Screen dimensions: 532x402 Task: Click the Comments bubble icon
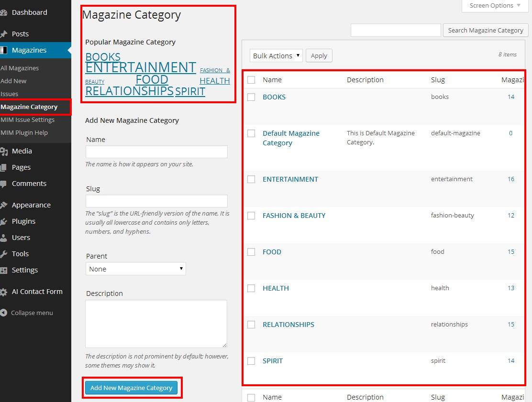click(3, 184)
